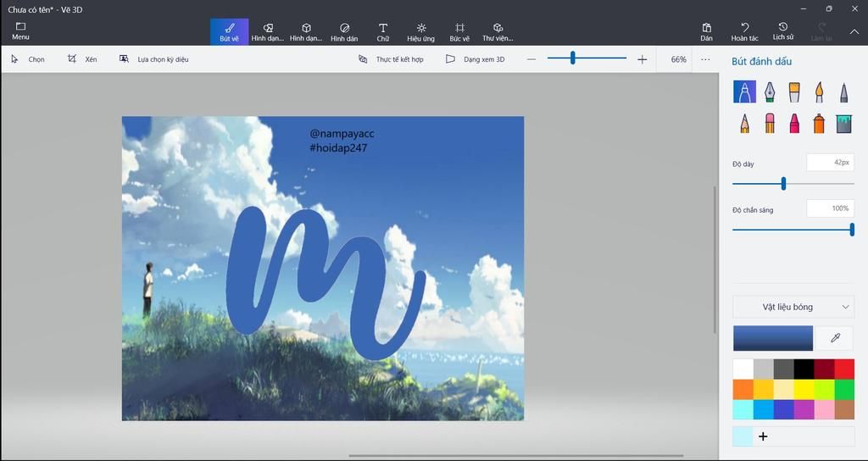Image resolution: width=868 pixels, height=461 pixels.
Task: Choose the purple color swatch
Action: point(804,409)
